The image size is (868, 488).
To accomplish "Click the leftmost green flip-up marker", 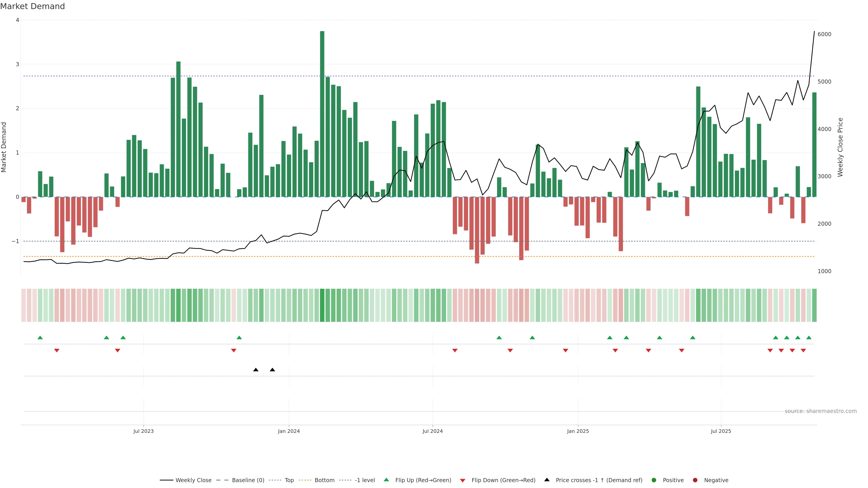I will (x=40, y=338).
